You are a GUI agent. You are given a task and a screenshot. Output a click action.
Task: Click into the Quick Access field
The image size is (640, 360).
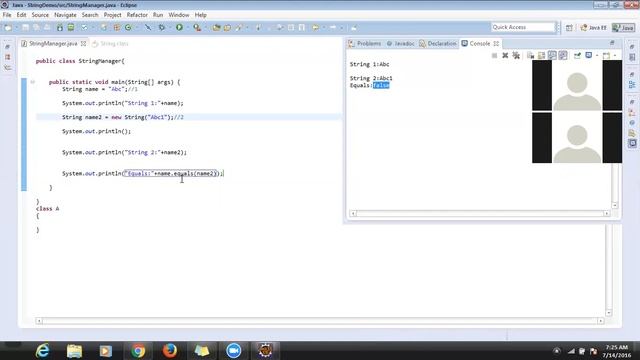point(523,27)
